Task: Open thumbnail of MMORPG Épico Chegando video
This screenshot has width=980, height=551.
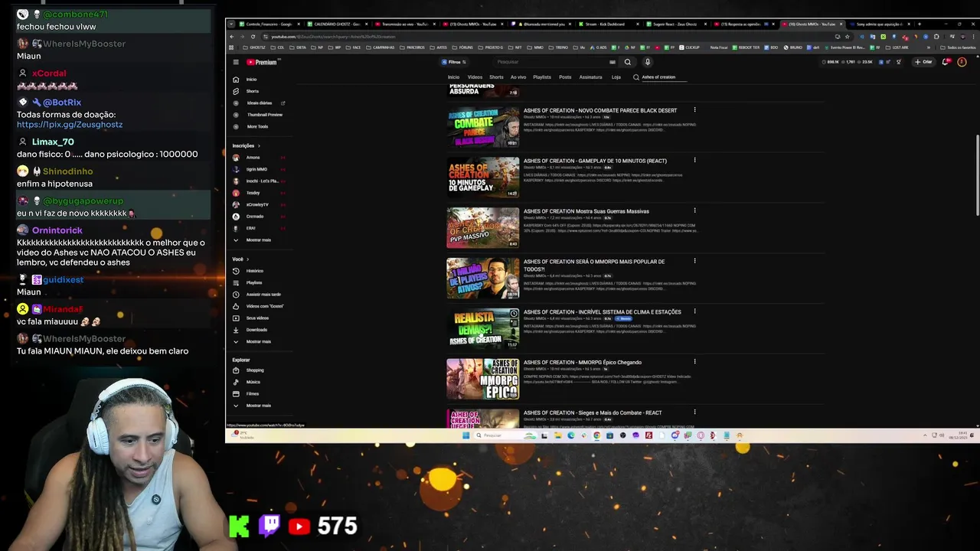Action: click(x=483, y=379)
